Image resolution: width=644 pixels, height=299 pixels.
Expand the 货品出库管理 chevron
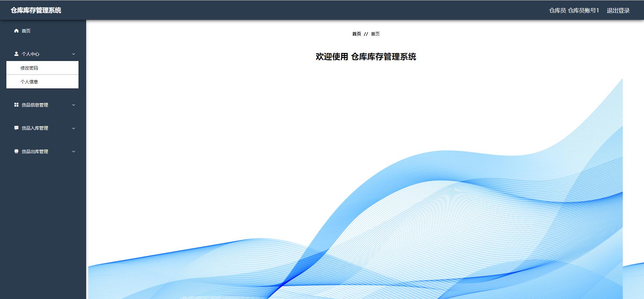click(73, 152)
